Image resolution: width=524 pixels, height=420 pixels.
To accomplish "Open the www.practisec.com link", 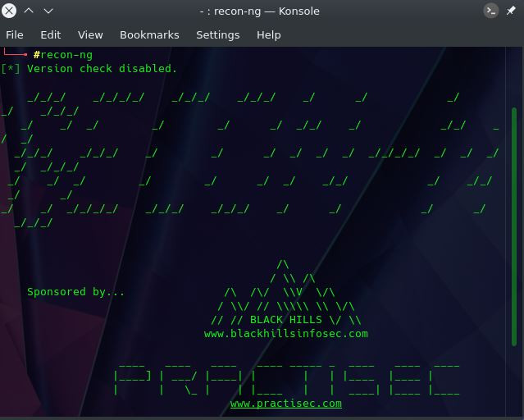I will pos(286,404).
